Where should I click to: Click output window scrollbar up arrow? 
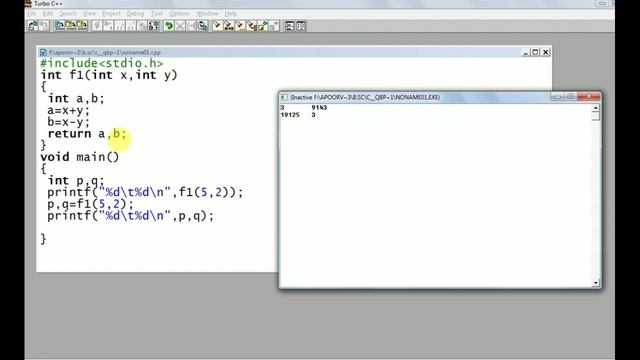click(x=596, y=108)
